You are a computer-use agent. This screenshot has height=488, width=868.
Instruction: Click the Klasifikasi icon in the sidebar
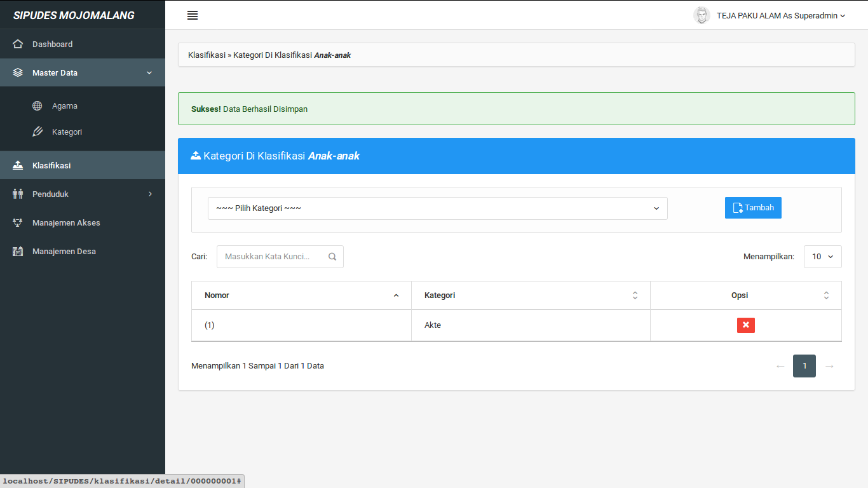pos(18,165)
